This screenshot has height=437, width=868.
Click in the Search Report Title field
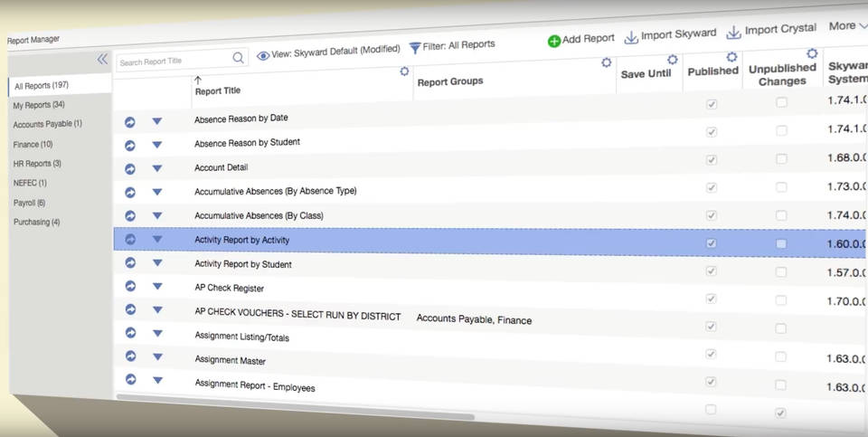pos(172,62)
